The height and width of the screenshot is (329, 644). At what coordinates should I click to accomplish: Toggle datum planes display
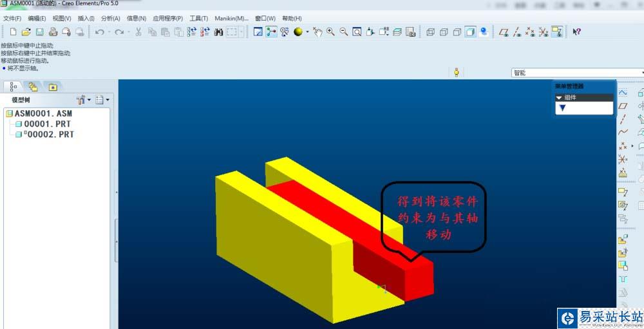(x=504, y=32)
